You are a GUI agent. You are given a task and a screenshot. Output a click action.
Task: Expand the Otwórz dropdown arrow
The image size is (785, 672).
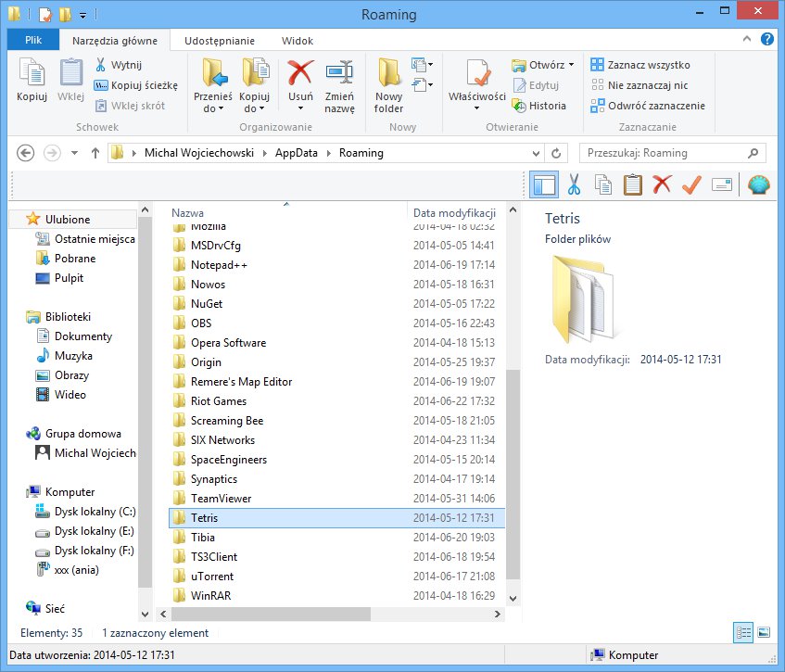(x=571, y=65)
